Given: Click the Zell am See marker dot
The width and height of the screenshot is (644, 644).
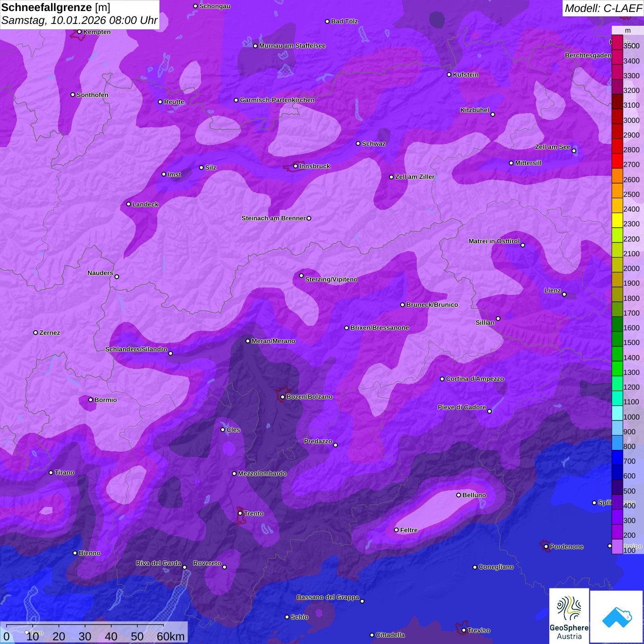Looking at the screenshot, I should click(574, 151).
